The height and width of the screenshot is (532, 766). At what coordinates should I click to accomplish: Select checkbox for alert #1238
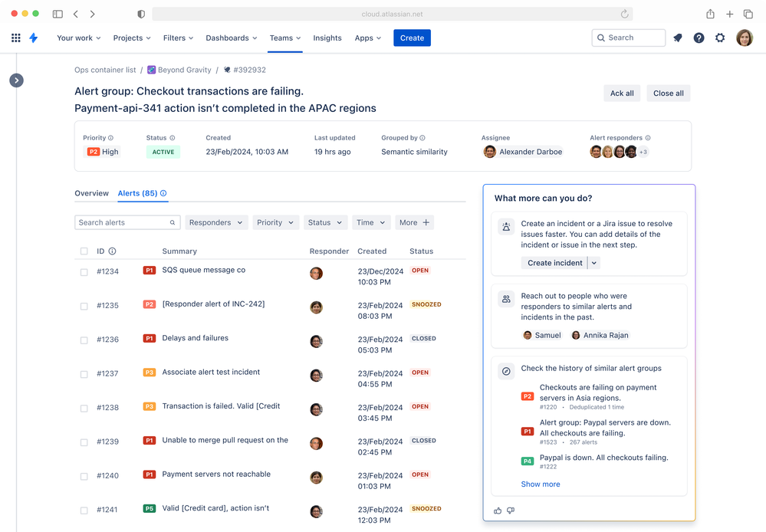[x=84, y=409]
